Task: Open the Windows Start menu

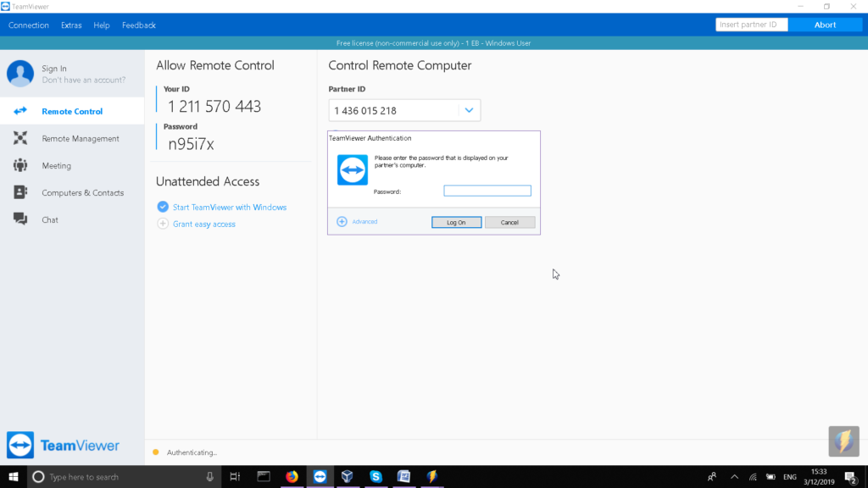Action: [x=14, y=476]
